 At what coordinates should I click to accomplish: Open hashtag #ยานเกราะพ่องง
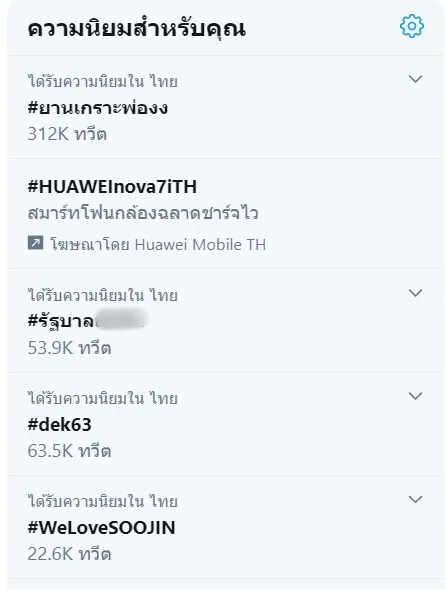(x=98, y=108)
